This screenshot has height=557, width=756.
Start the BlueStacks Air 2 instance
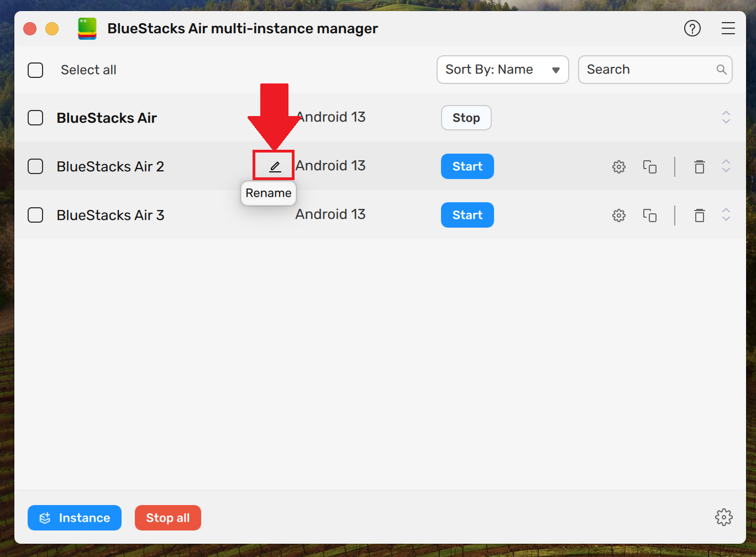(467, 166)
